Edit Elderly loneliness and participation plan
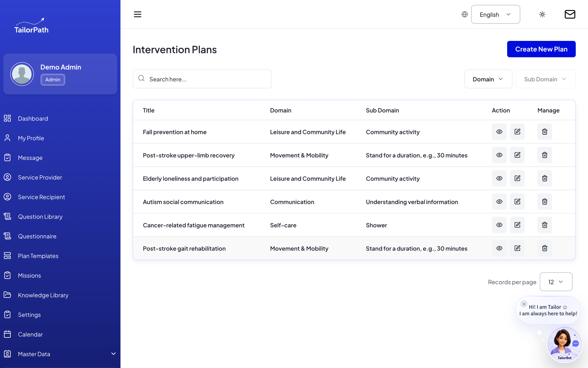The image size is (588, 368). [517, 178]
